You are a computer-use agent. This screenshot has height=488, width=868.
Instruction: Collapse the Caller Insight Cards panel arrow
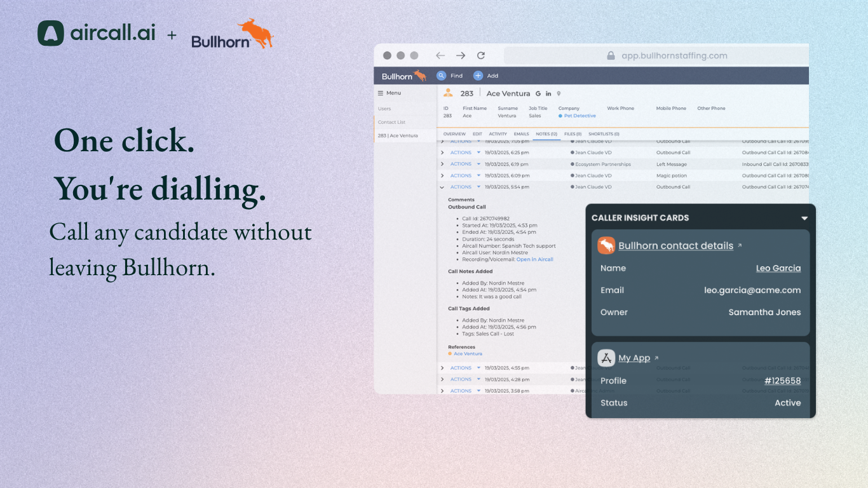804,218
